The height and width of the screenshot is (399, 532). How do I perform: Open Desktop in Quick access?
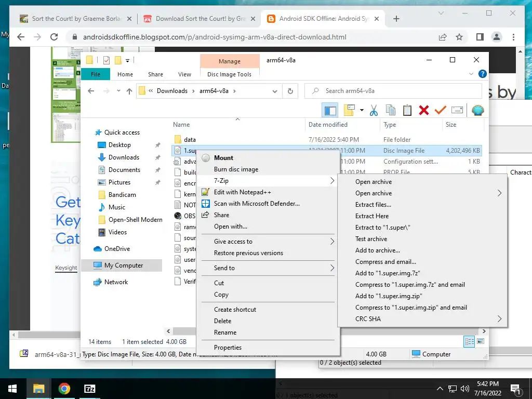pyautogui.click(x=119, y=145)
